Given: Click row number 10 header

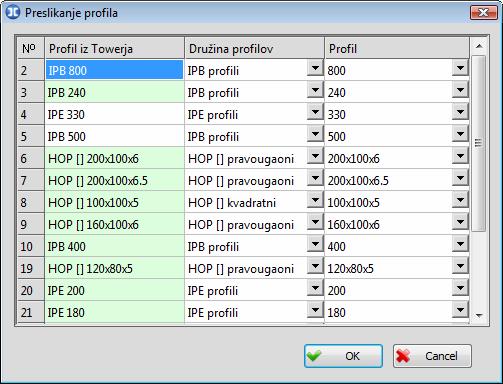Looking at the screenshot, I should point(31,246).
